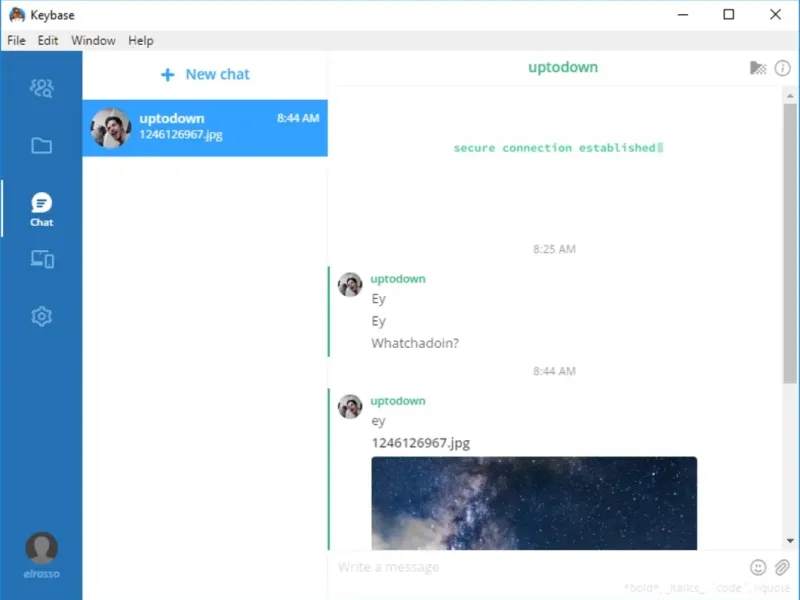
Task: Open the starry sky image attachment
Action: [x=534, y=503]
